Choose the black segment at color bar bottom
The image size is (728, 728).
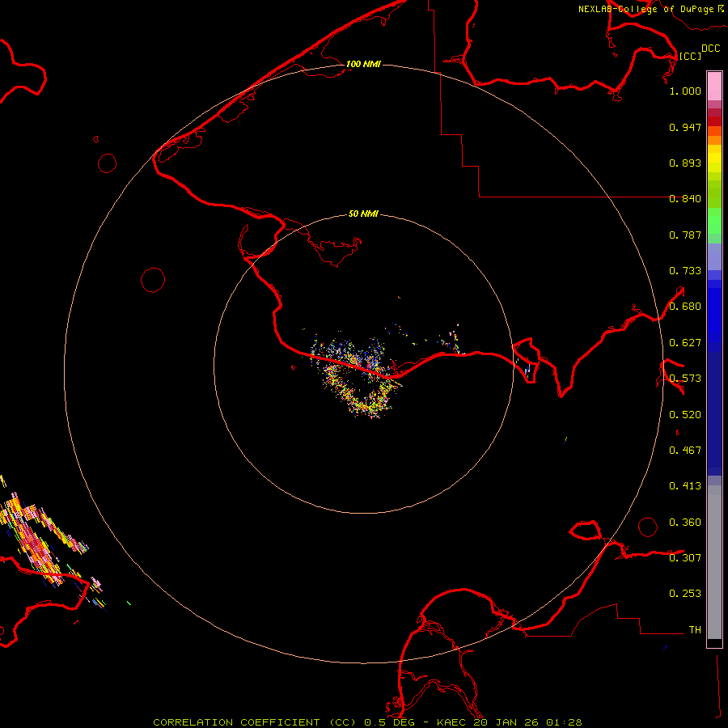(x=714, y=643)
